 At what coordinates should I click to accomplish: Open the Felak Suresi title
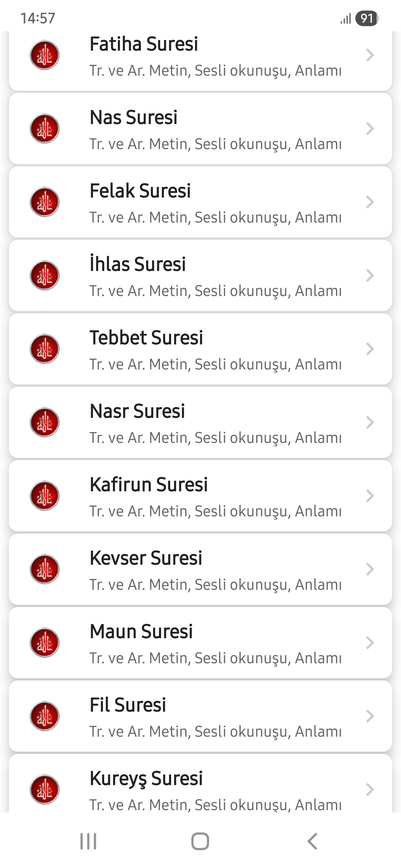coord(140,191)
